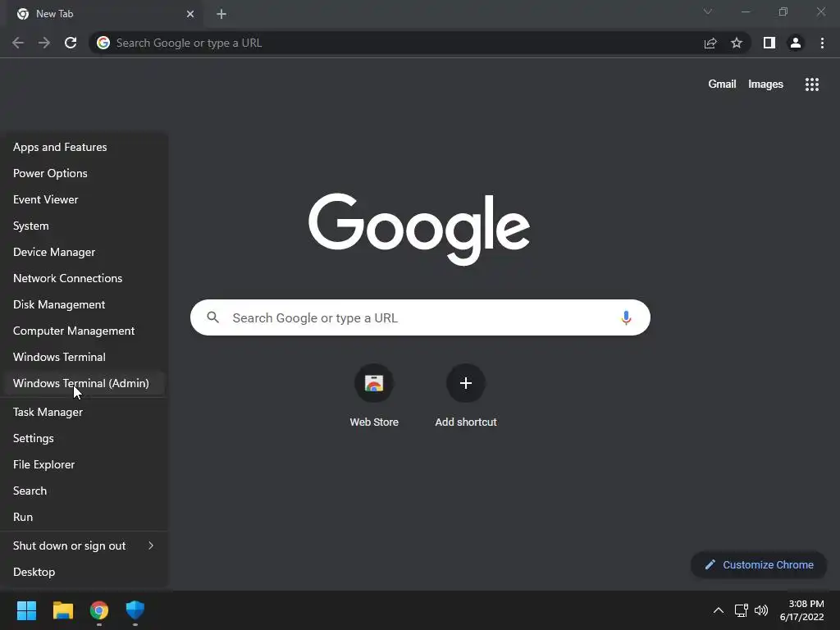The height and width of the screenshot is (630, 840).
Task: Open Settings from the menu
Action: click(84, 438)
